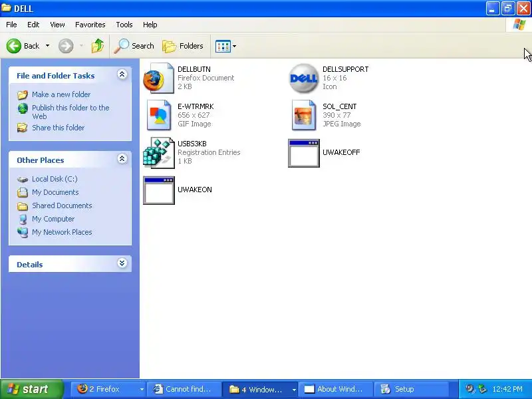Click the grayed Forward arrow button

(66, 46)
